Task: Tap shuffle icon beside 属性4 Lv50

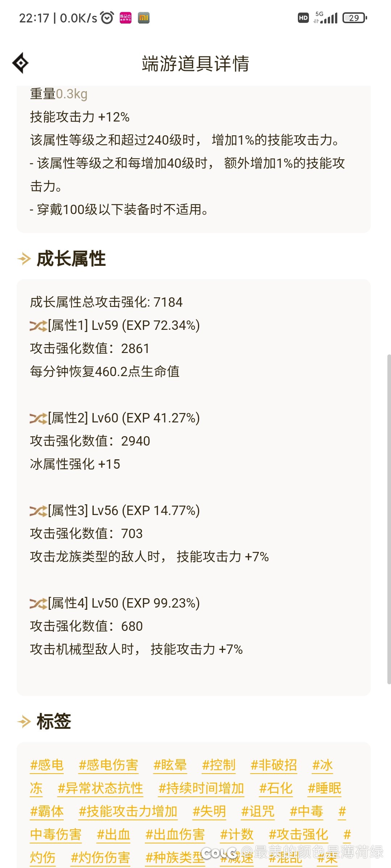Action: [38, 604]
